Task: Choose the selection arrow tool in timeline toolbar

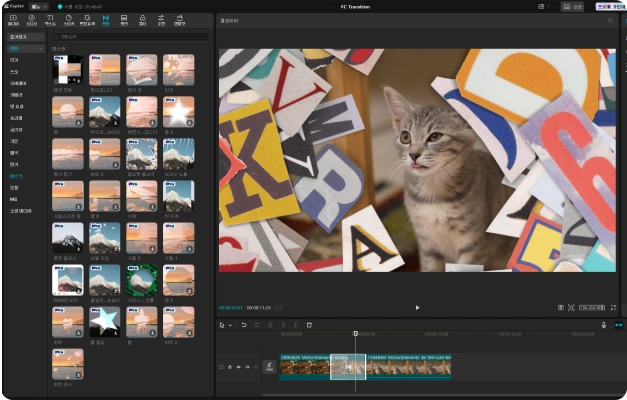Action: click(x=222, y=325)
